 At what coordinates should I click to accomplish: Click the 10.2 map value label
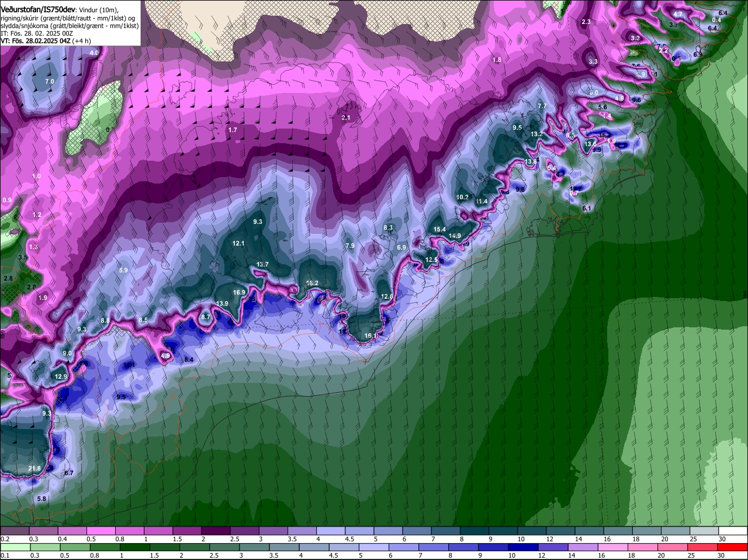[x=463, y=198]
